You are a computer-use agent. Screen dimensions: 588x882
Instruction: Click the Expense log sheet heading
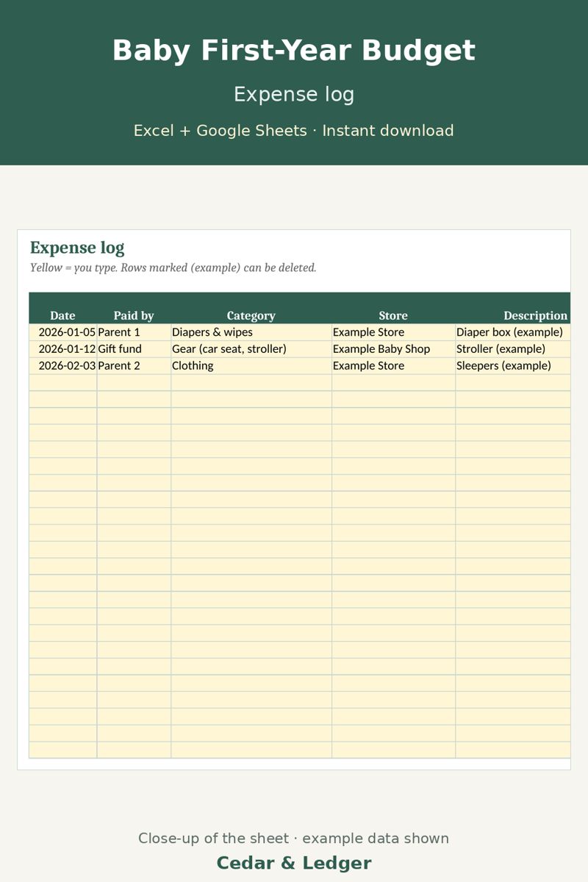77,248
